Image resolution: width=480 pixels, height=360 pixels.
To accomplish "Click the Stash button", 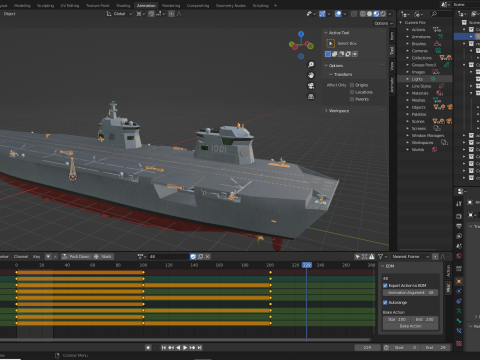I will (x=103, y=256).
